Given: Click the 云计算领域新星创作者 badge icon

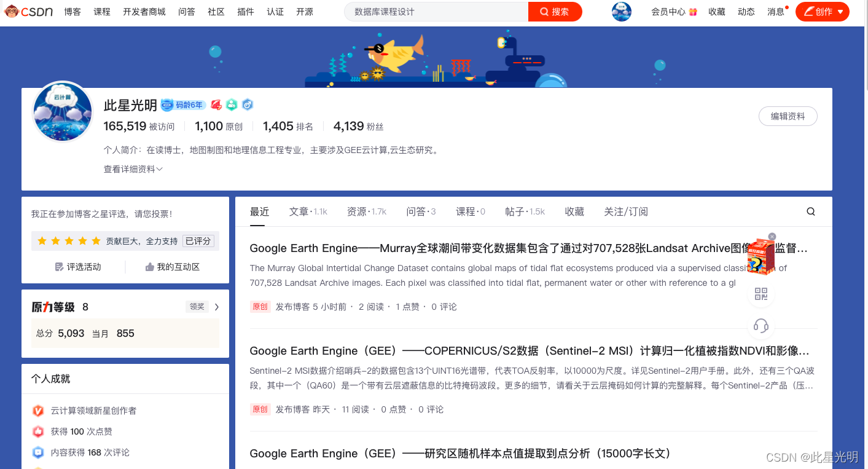Looking at the screenshot, I should [x=38, y=411].
